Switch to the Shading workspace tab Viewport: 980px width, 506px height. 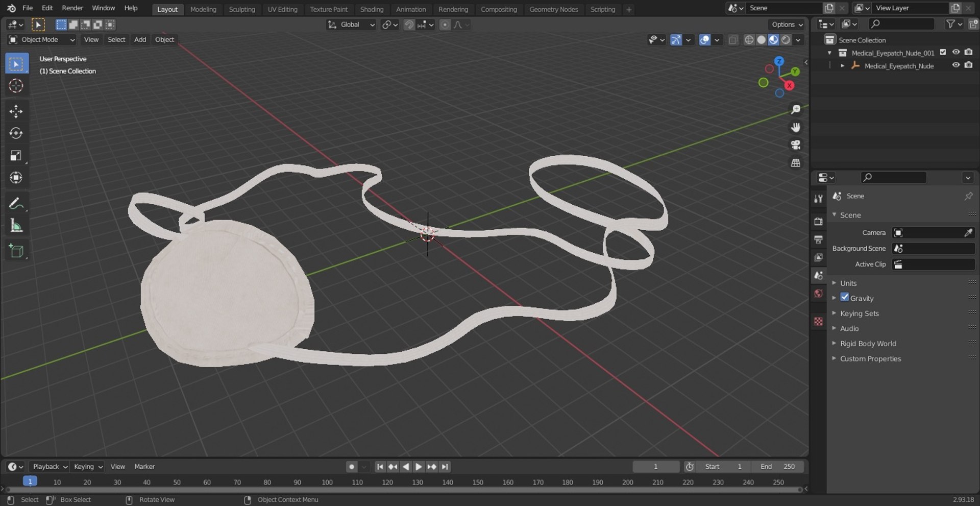click(372, 9)
